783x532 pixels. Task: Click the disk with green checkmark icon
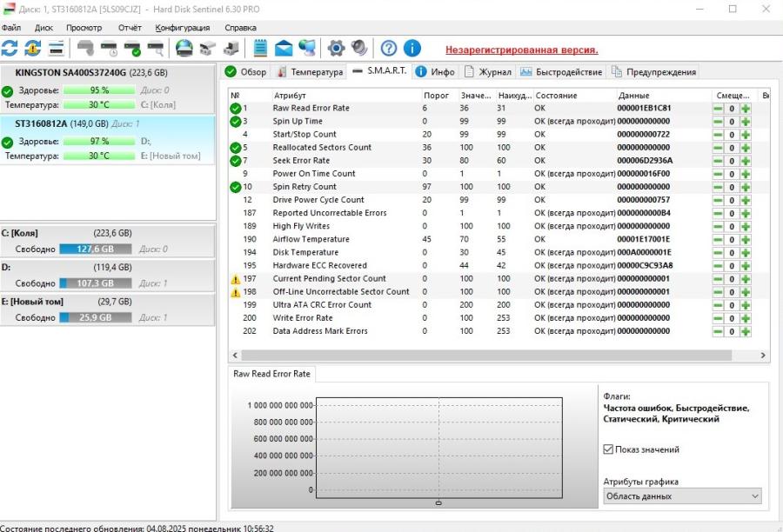click(x=132, y=48)
